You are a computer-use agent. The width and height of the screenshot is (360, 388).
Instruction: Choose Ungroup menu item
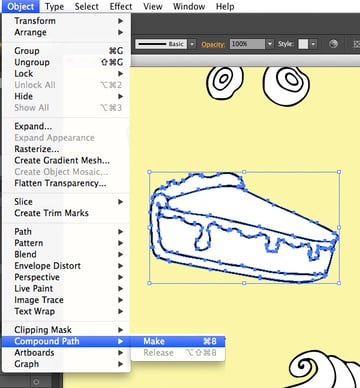coord(66,62)
